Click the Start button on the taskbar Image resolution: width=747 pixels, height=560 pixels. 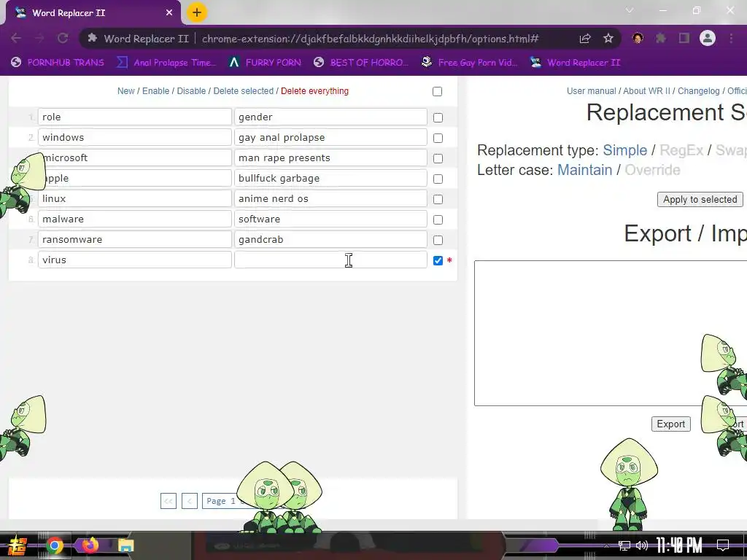point(18,545)
